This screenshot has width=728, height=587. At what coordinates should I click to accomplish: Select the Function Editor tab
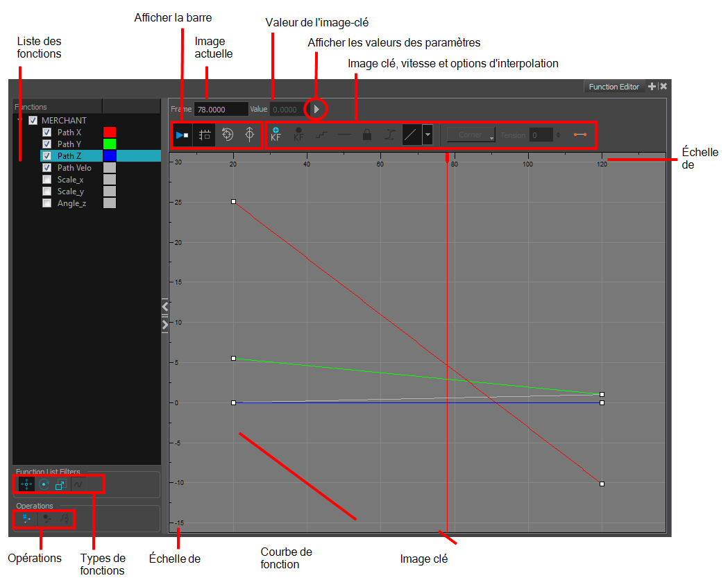(613, 87)
